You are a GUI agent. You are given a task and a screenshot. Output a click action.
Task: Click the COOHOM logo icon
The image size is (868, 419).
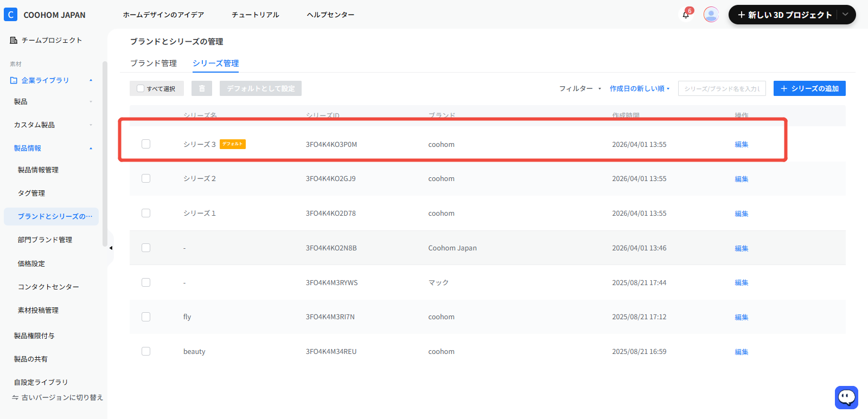(x=10, y=15)
